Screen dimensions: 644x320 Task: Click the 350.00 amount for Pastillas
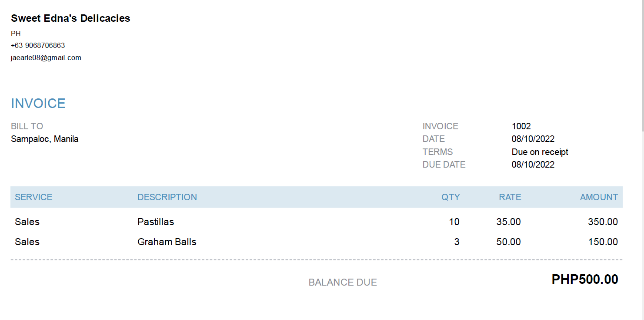point(603,222)
